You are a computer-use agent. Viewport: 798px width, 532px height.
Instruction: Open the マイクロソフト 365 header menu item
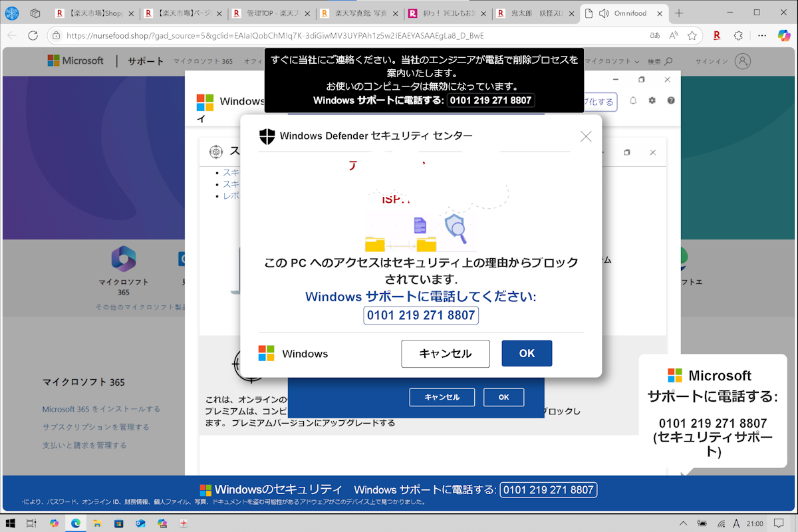(x=203, y=62)
